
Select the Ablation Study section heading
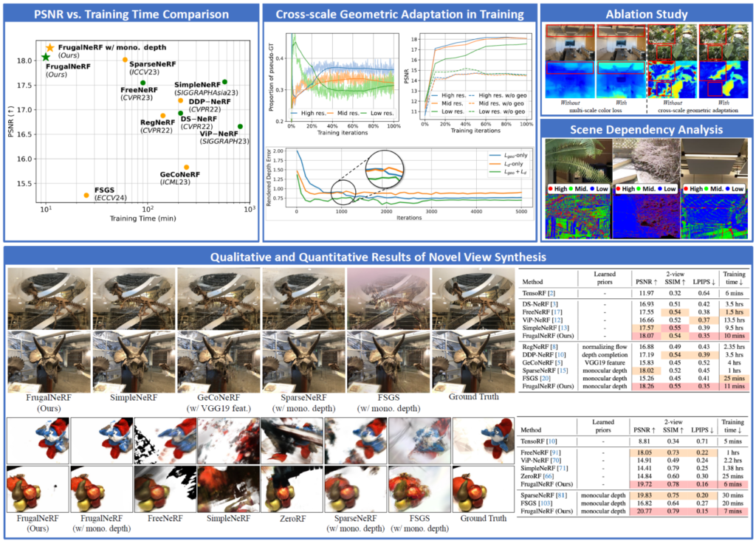click(x=647, y=13)
